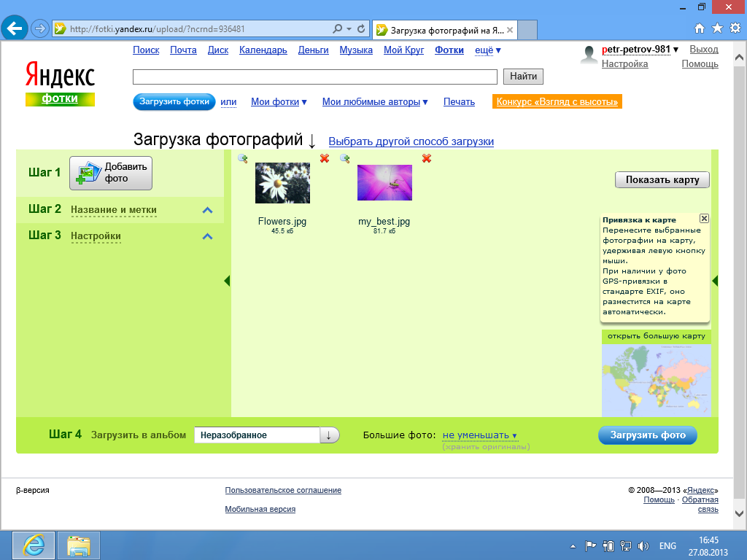This screenshot has width=747, height=560.
Task: Open the Мои фотки menu
Action: [279, 102]
